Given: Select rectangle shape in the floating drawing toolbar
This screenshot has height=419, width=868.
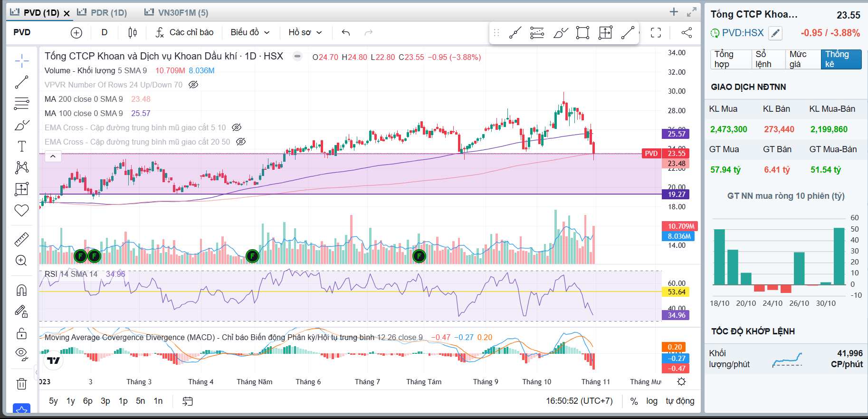Looking at the screenshot, I should [582, 33].
